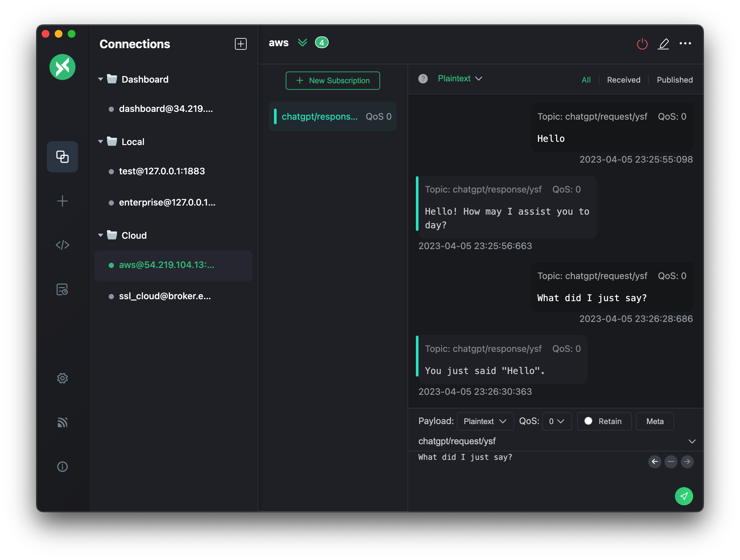The width and height of the screenshot is (740, 560).
Task: Click the aws connection title
Action: (x=278, y=43)
